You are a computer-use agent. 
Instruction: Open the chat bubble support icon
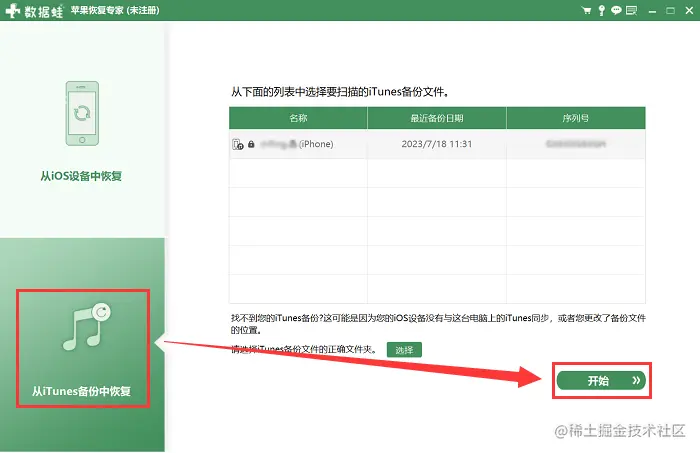616,10
